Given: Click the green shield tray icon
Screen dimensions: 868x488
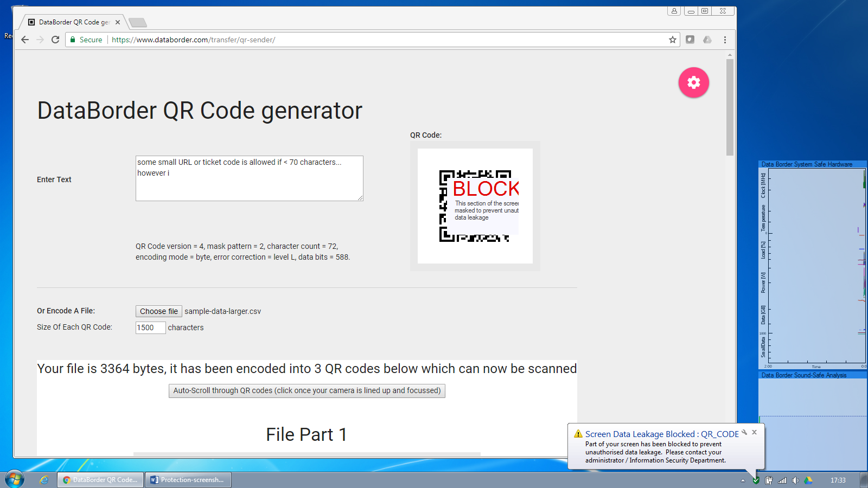Looking at the screenshot, I should (756, 480).
